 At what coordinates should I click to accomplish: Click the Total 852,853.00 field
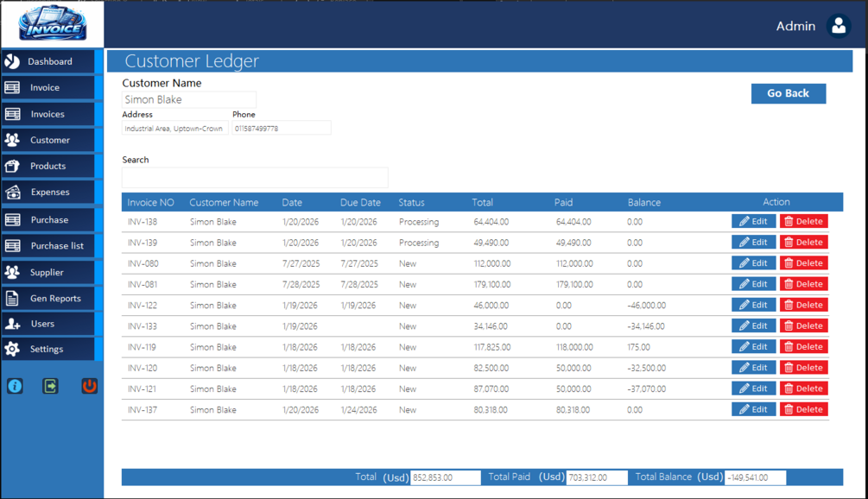[445, 477]
